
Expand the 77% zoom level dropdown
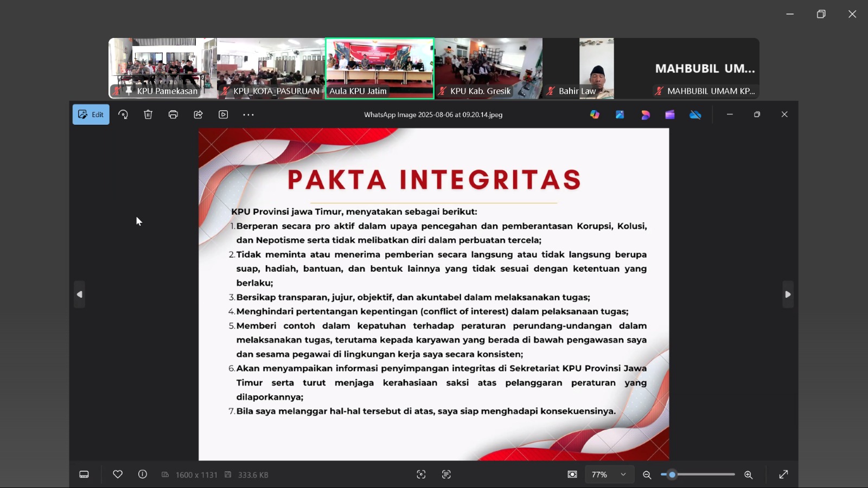pyautogui.click(x=623, y=474)
